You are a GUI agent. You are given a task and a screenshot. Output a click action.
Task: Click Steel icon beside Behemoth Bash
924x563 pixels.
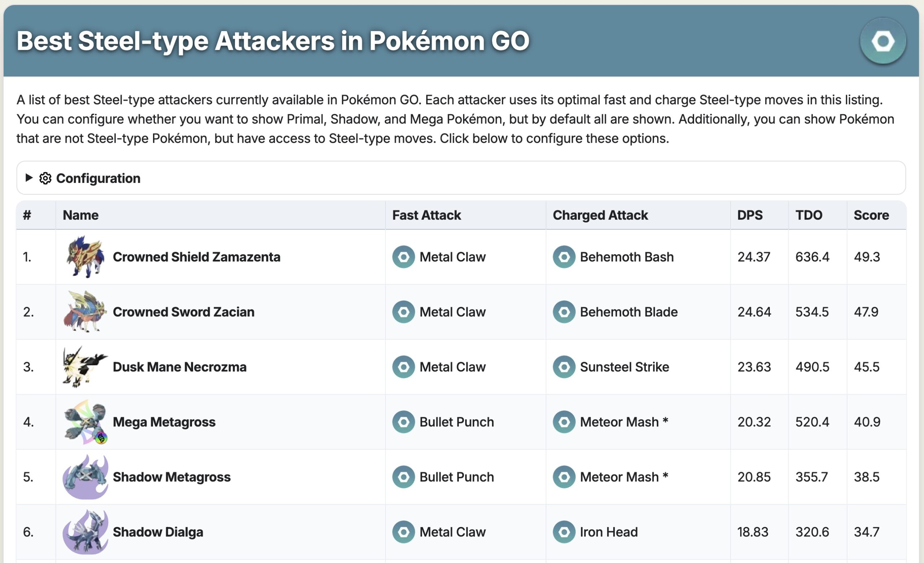pos(564,257)
